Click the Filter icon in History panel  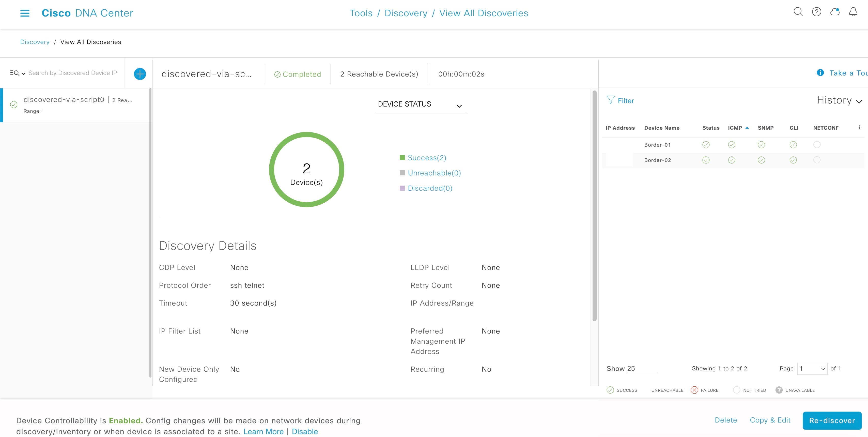point(611,100)
